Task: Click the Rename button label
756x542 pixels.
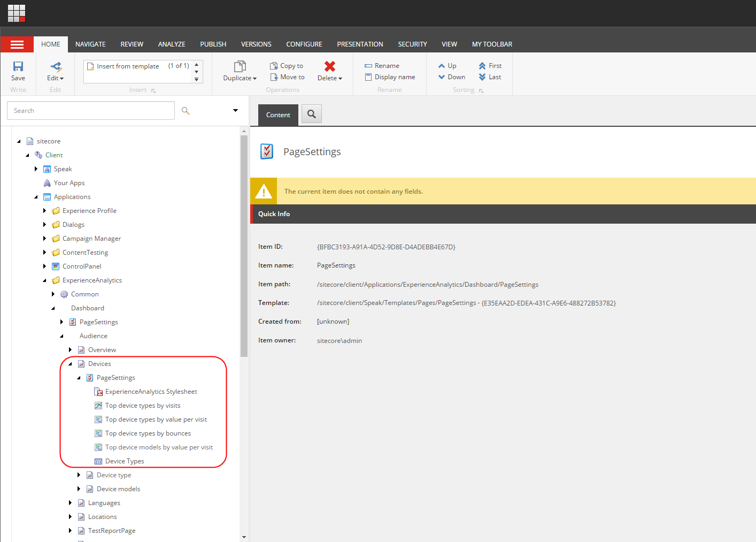Action: pyautogui.click(x=387, y=66)
